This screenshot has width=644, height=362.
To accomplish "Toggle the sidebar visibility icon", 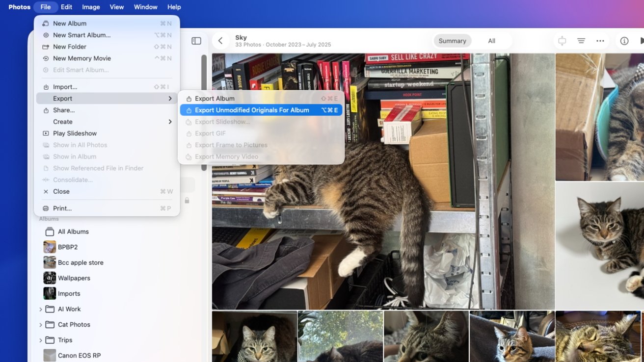I will [x=196, y=41].
